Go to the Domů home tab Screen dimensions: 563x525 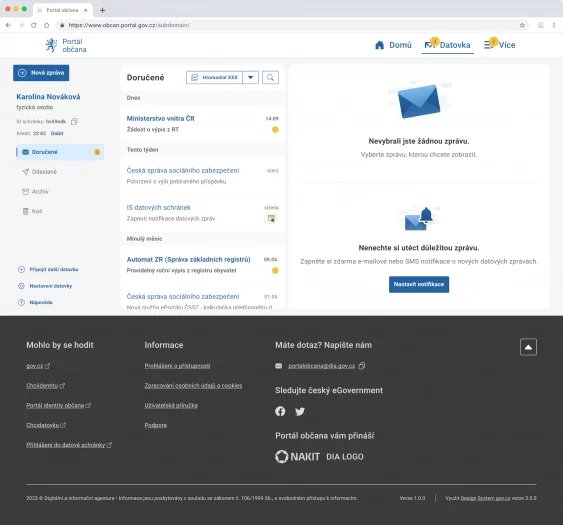393,45
